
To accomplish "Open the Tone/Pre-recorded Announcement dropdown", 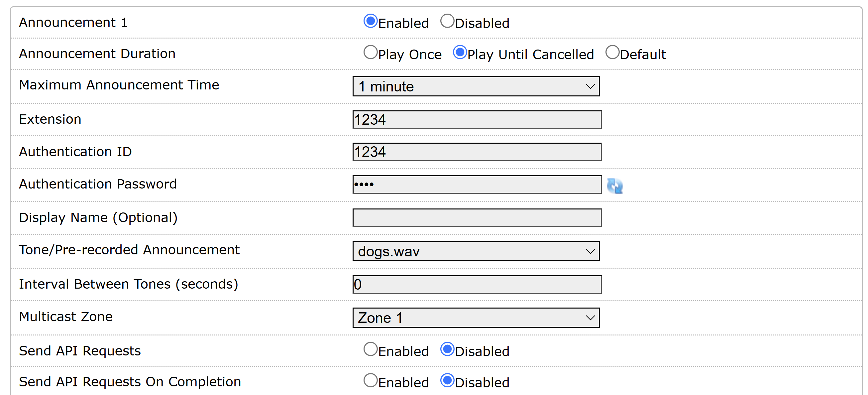I will pos(476,251).
